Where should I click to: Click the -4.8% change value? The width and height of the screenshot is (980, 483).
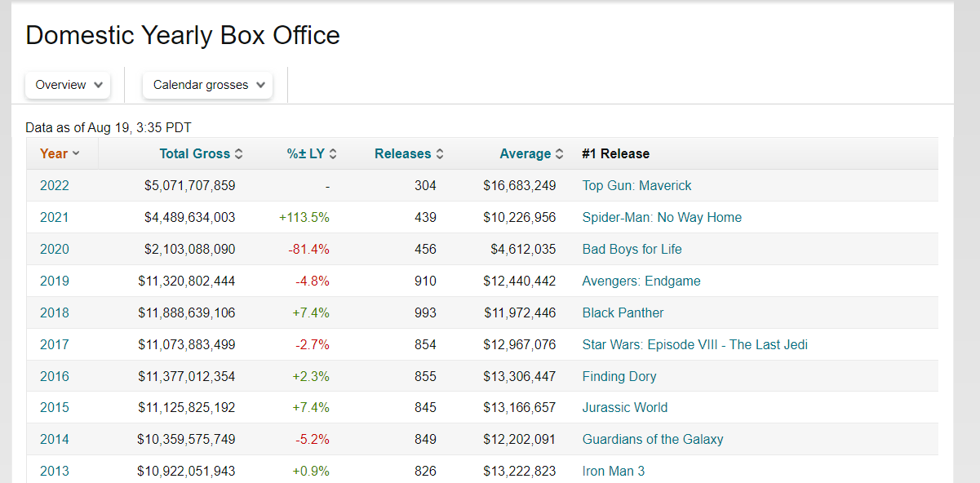point(313,281)
